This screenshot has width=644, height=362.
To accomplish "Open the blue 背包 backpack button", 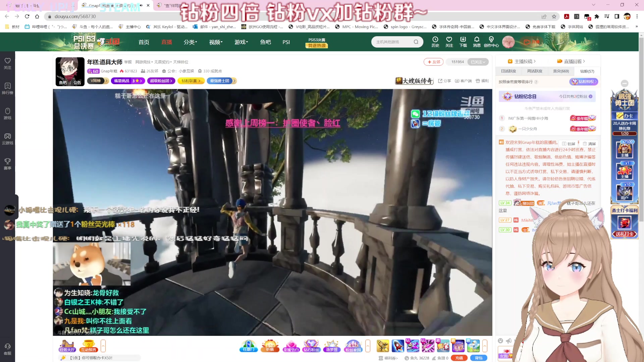I will click(479, 358).
